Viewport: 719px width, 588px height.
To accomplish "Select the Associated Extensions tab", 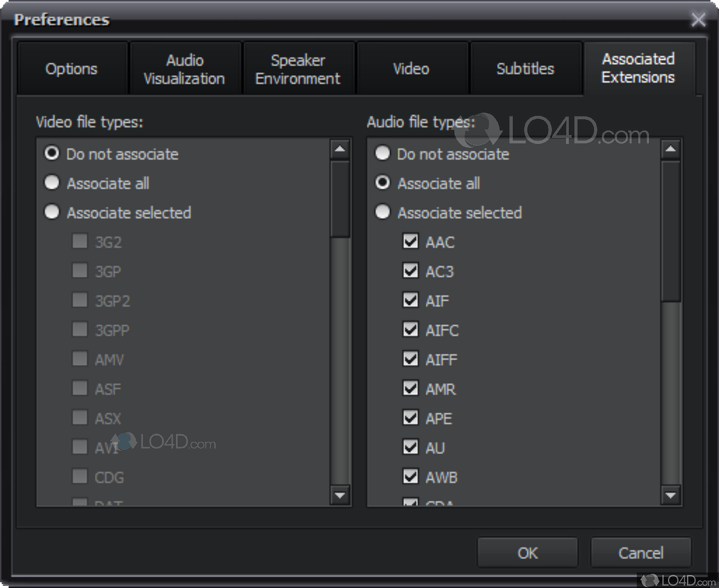I will point(638,68).
